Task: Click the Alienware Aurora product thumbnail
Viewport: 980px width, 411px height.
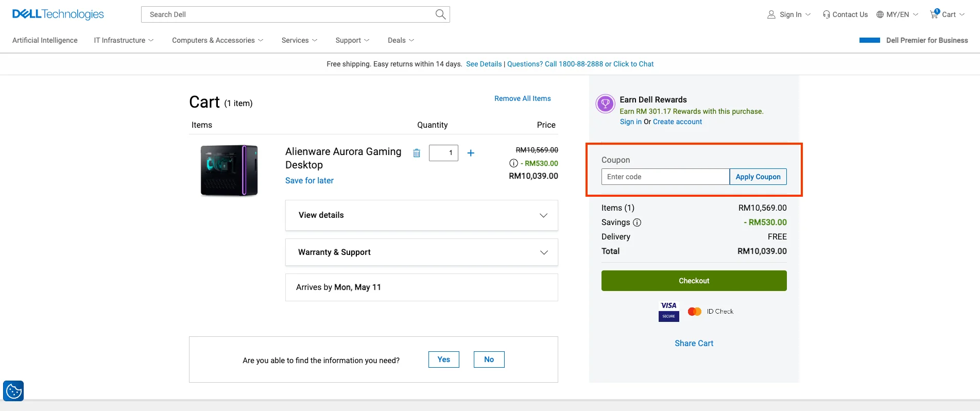Action: tap(229, 170)
